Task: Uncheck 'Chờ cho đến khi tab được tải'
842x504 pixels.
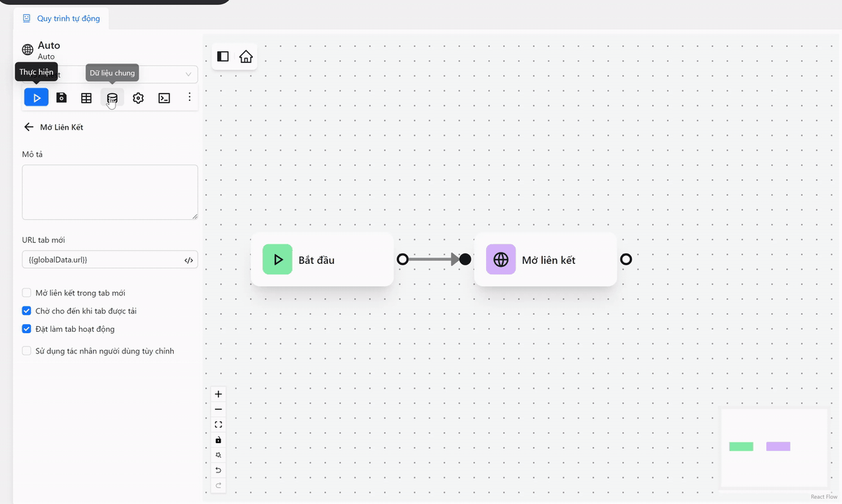Action: click(x=27, y=311)
